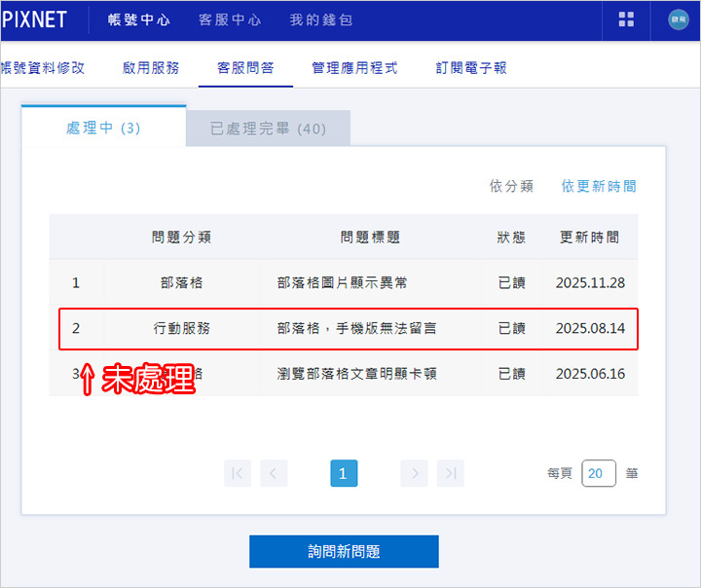Switch to 管理應用程式 tab
This screenshot has height=588, width=701.
[354, 68]
